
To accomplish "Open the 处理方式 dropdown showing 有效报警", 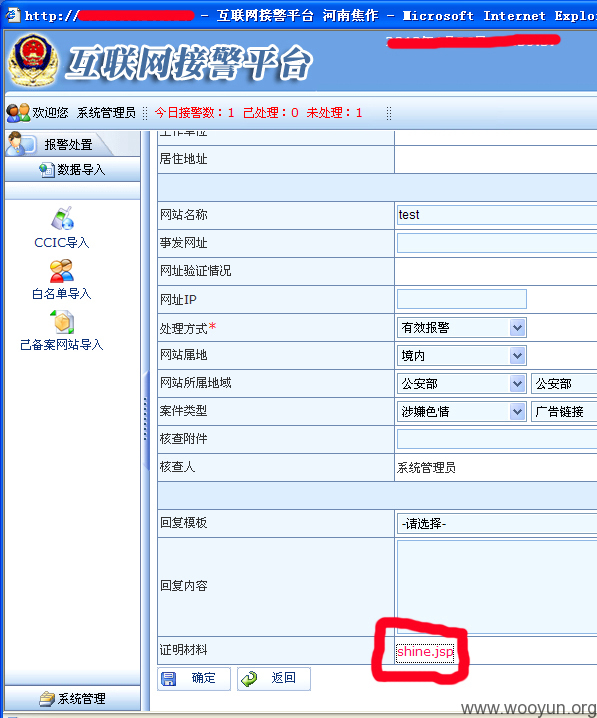I will pos(461,328).
